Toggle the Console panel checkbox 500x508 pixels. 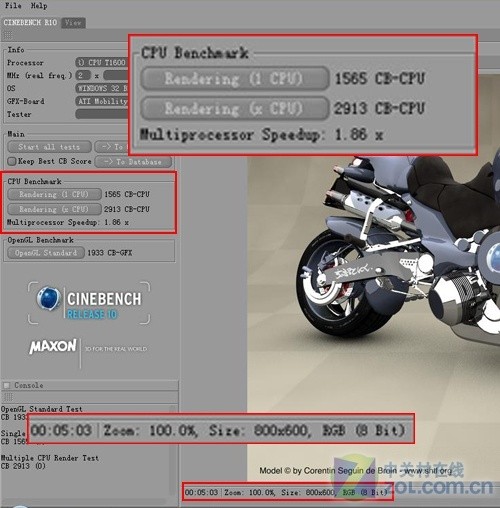[6, 386]
